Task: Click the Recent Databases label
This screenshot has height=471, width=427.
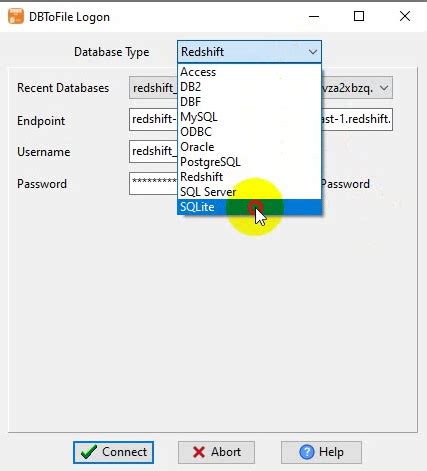Action: (x=63, y=88)
